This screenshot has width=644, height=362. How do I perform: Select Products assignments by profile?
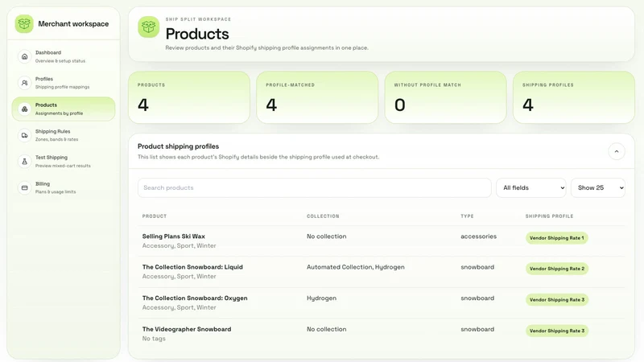coord(64,109)
